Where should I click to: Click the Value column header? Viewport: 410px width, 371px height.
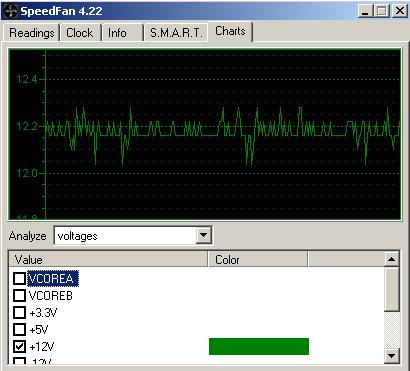point(108,260)
